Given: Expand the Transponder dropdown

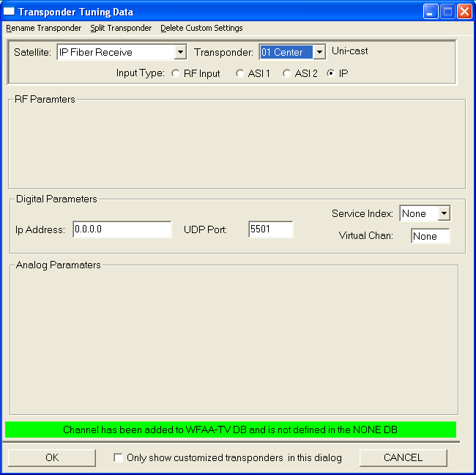Looking at the screenshot, I should click(x=319, y=52).
